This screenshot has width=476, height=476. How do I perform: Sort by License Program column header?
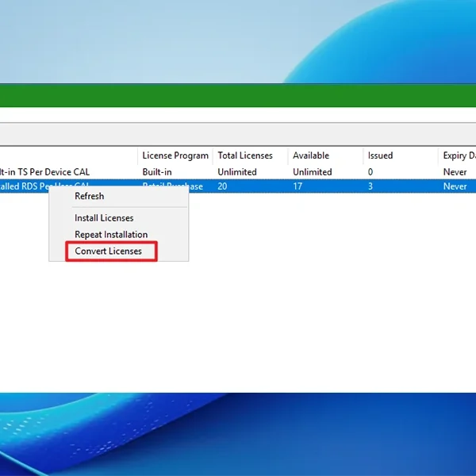[x=175, y=155]
